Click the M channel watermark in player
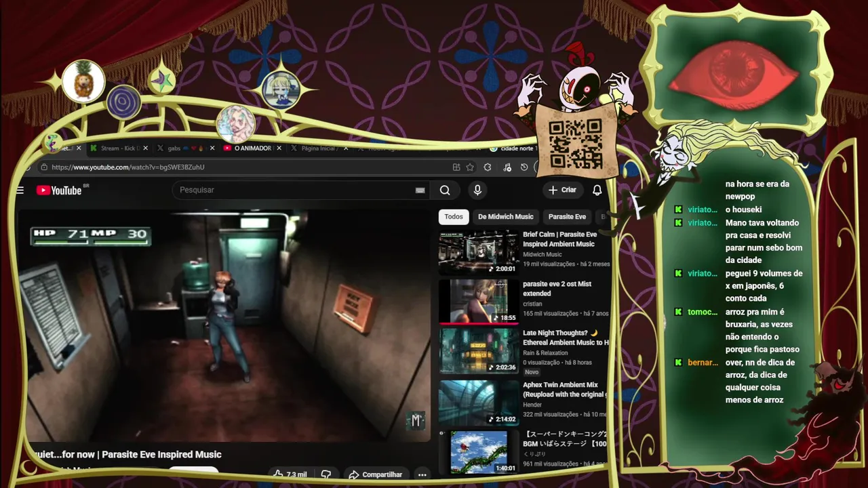The image size is (868, 488). pos(416,420)
